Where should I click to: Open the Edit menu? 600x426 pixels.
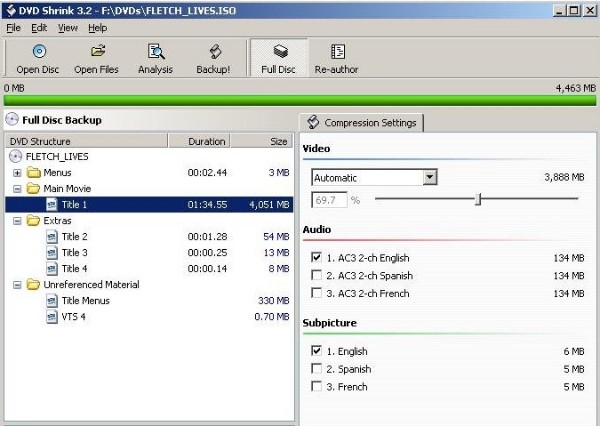[x=39, y=28]
